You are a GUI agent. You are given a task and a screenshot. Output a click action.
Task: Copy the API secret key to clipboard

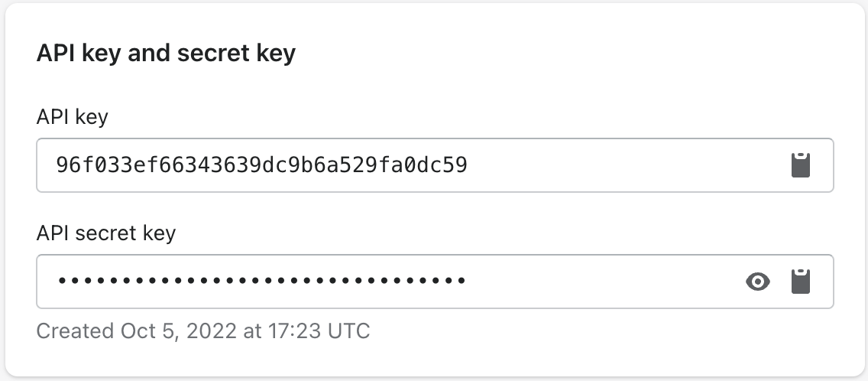(x=799, y=282)
